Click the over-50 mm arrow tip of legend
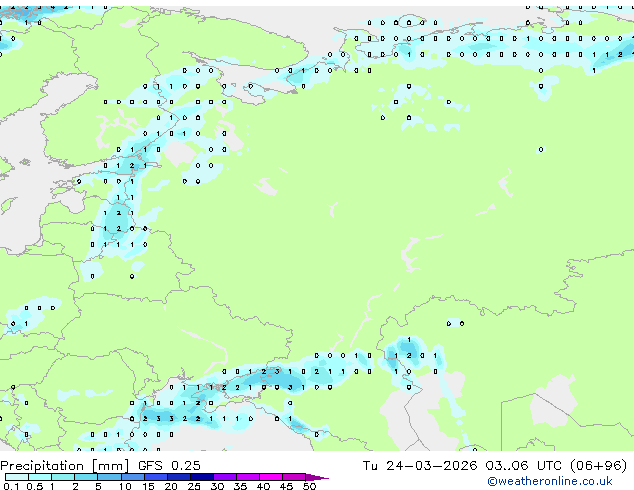 317,478
